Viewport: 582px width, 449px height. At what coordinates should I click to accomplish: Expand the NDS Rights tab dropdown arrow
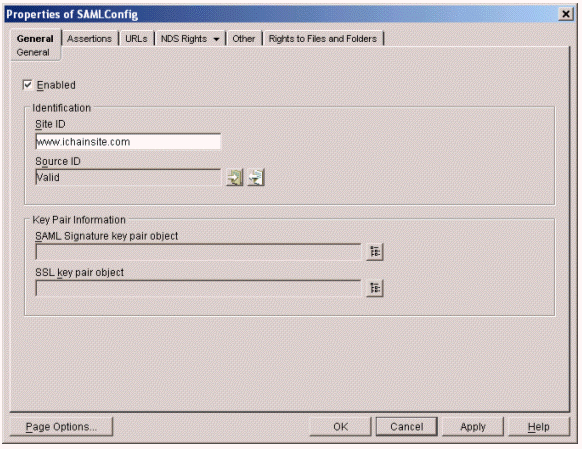[x=216, y=39]
